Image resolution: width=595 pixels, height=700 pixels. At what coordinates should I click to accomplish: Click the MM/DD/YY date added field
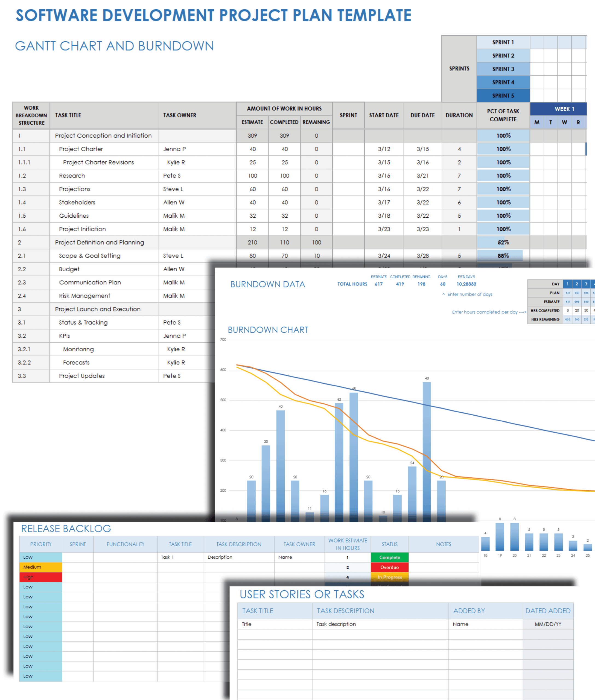(x=548, y=624)
